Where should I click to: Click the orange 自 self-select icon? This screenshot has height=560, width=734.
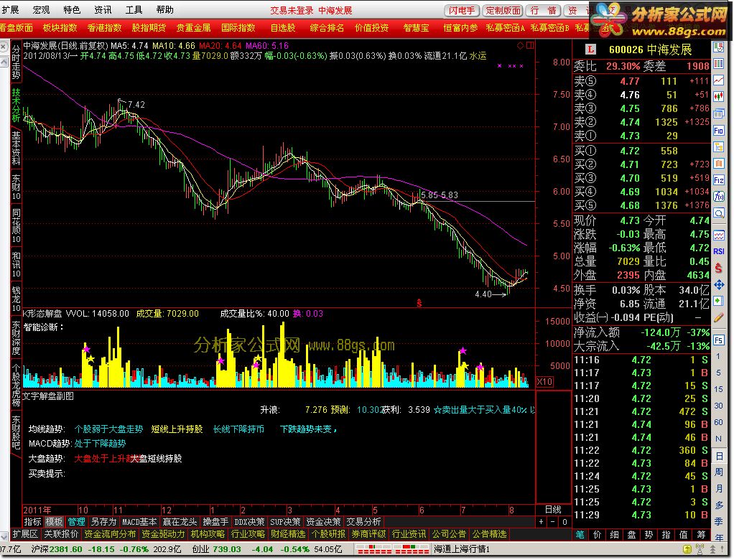point(718,163)
